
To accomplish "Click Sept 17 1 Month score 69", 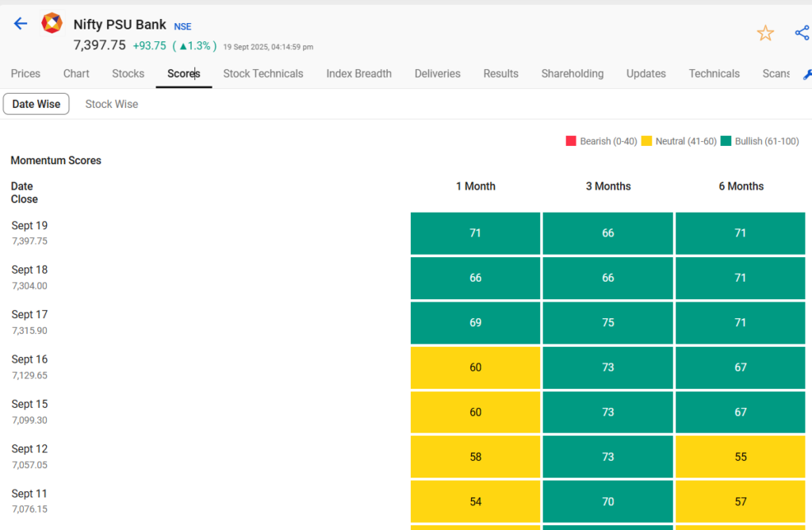I will (x=476, y=323).
